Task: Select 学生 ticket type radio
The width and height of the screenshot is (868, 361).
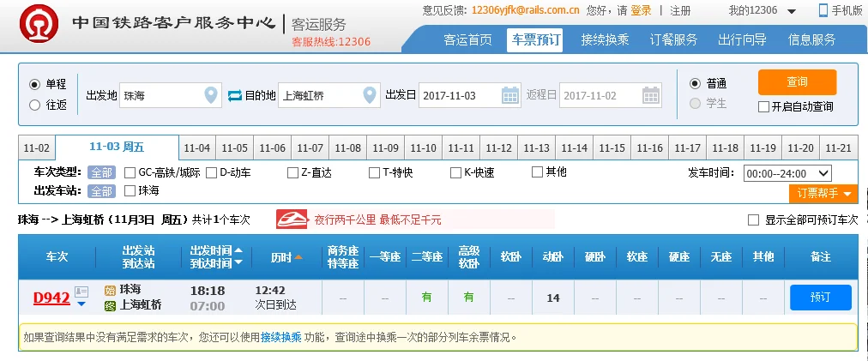Action: [696, 104]
